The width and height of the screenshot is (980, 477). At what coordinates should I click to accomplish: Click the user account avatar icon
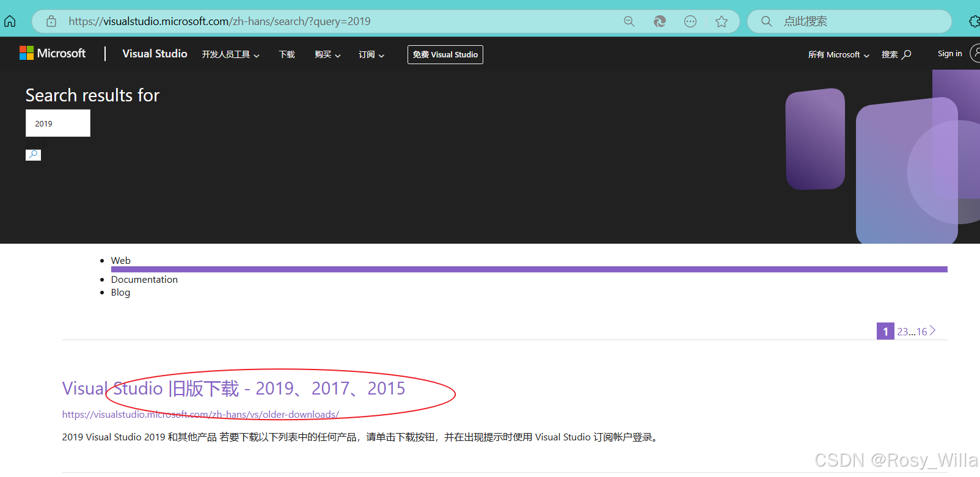(x=976, y=54)
